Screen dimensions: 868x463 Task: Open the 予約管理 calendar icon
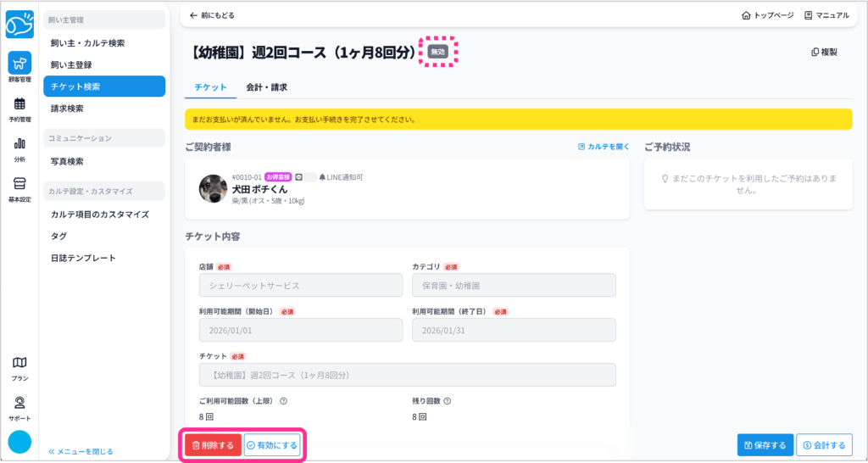(x=19, y=109)
